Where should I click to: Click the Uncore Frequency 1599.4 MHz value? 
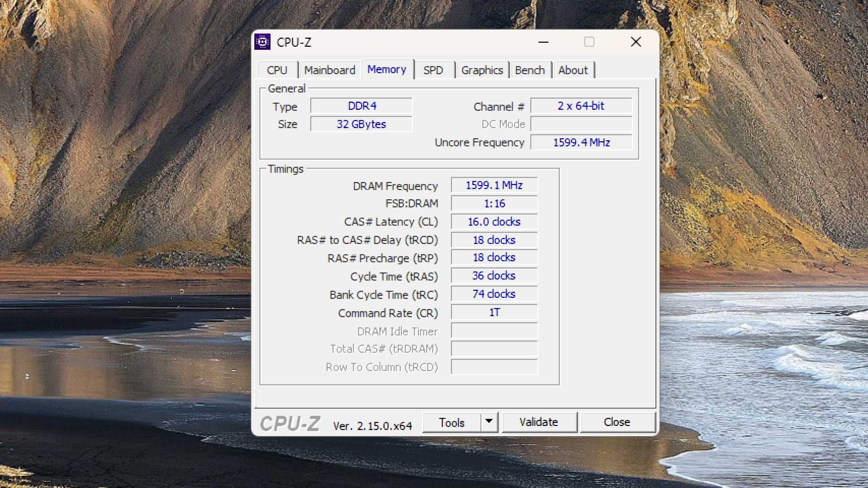[581, 142]
